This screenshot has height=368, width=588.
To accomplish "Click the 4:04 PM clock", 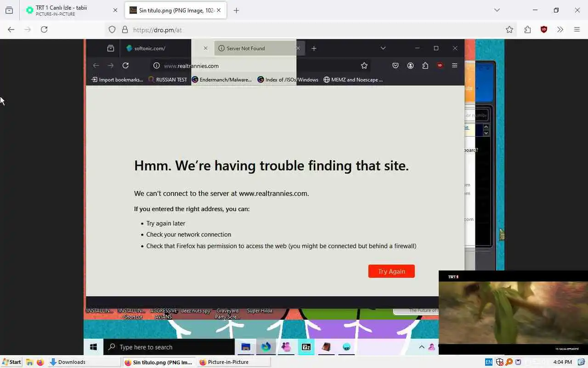I will 562,362.
